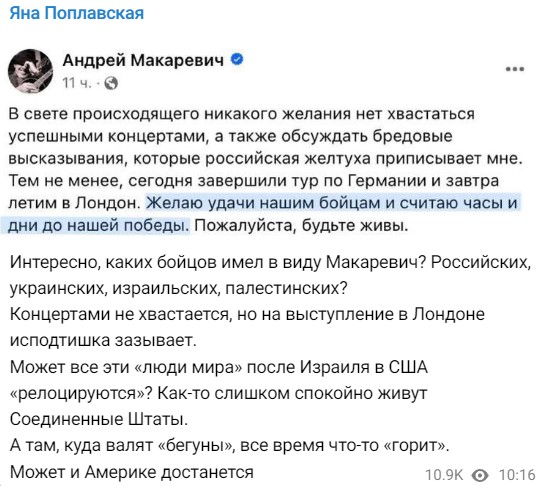
Task: Click the eye views icon
Action: [480, 475]
